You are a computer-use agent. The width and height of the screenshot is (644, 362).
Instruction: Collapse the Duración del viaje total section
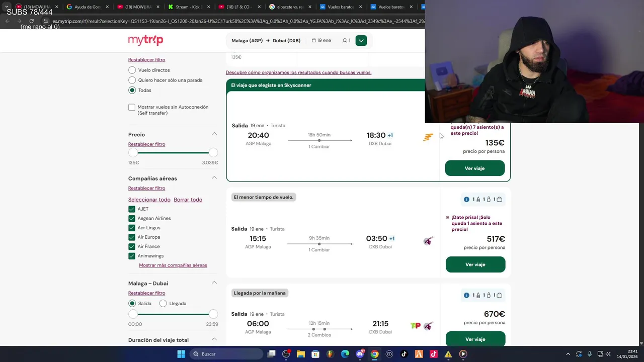(x=214, y=340)
